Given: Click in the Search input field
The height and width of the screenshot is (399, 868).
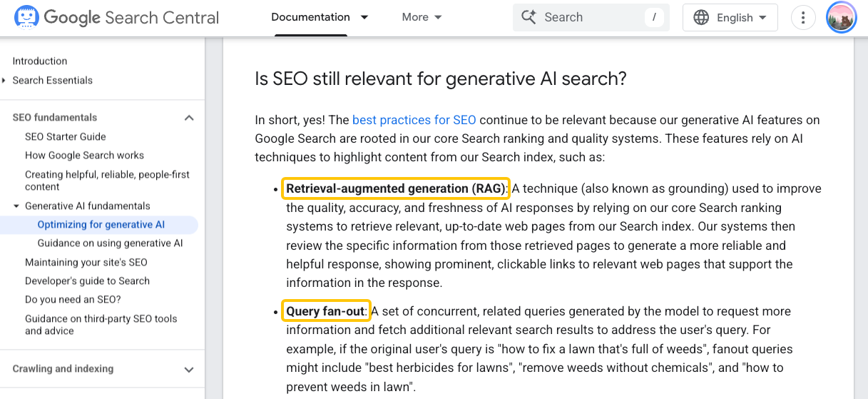Looking at the screenshot, I should (591, 17).
